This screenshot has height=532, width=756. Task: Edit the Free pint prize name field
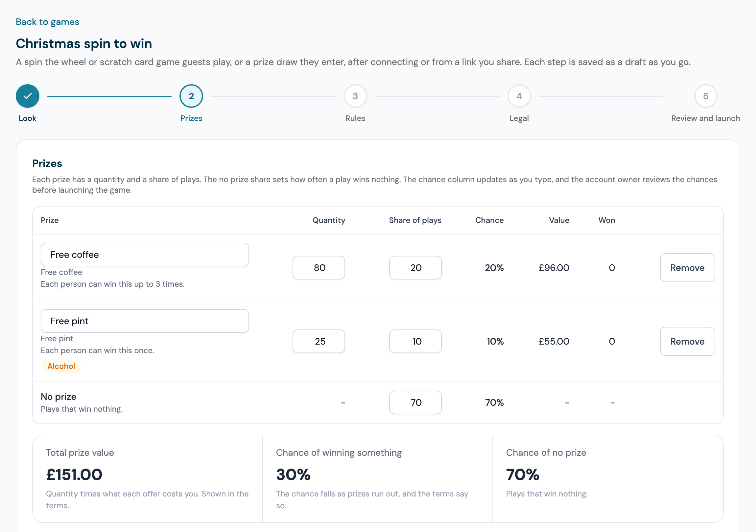point(145,321)
